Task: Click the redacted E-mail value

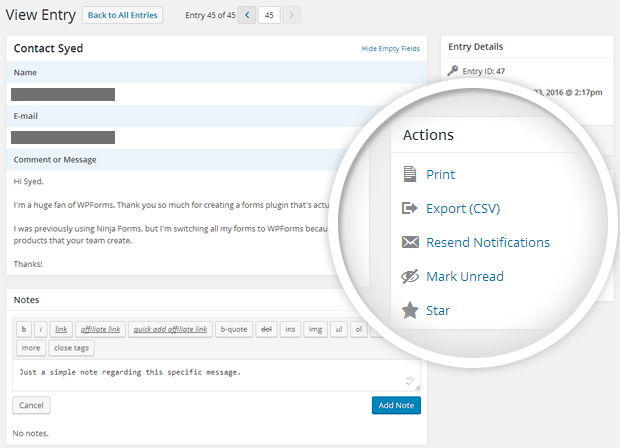Action: click(x=63, y=138)
